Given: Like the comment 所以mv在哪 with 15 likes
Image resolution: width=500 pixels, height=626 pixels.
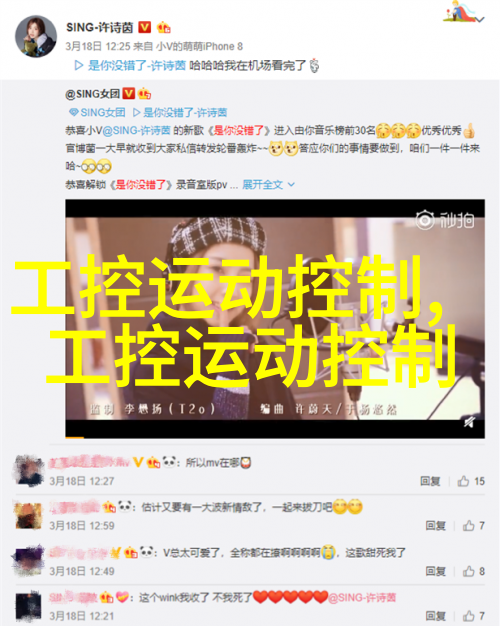Looking at the screenshot, I should [471, 481].
